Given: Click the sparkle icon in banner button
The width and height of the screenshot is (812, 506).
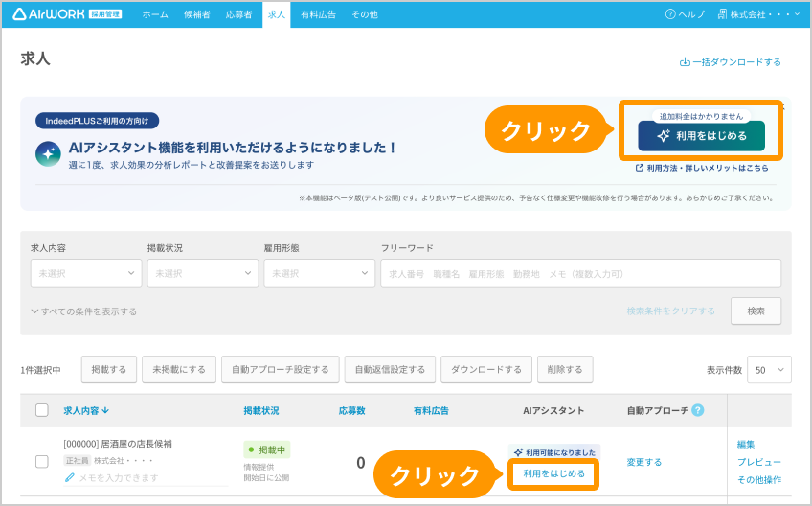Looking at the screenshot, I should point(664,136).
